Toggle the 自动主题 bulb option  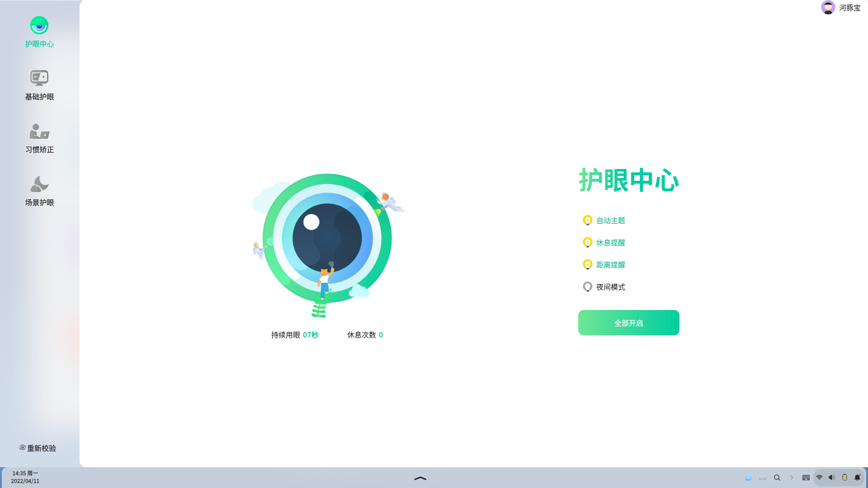click(604, 221)
